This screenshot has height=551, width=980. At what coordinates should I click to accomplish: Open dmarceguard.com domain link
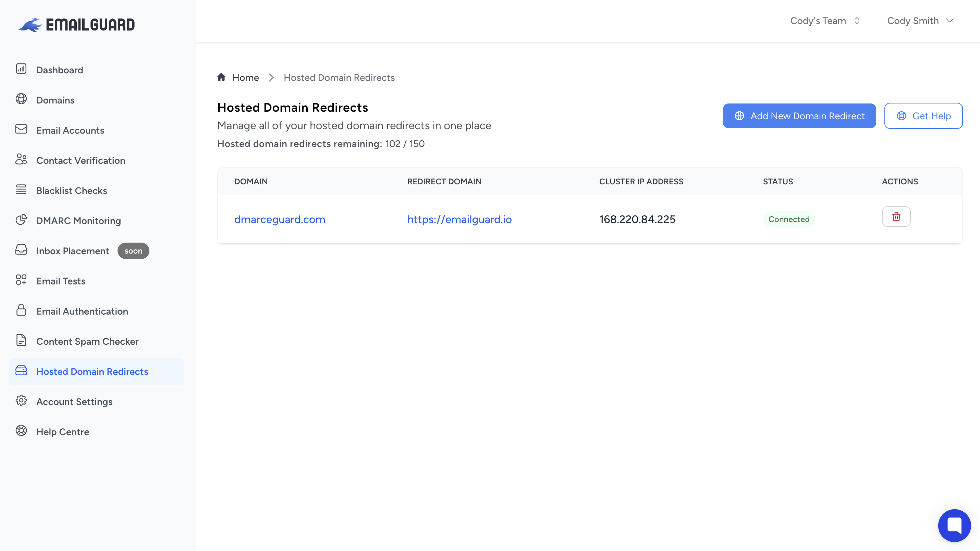click(x=280, y=219)
